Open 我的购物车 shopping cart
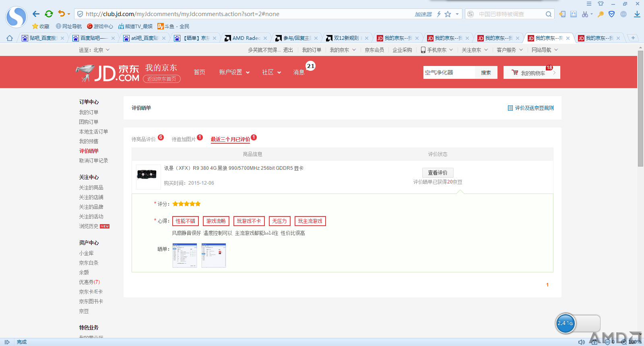This screenshot has height=346, width=644. (x=532, y=72)
